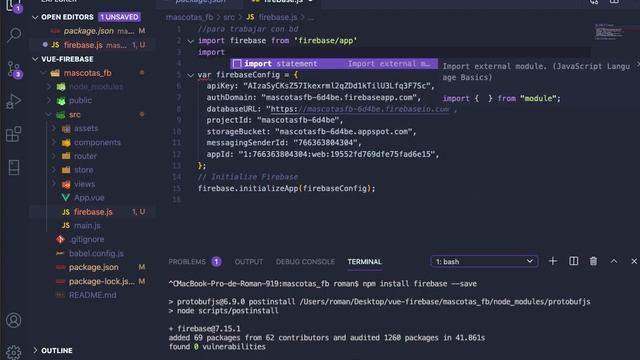Click the Problems count badge
640x360 pixels.
coord(216,262)
